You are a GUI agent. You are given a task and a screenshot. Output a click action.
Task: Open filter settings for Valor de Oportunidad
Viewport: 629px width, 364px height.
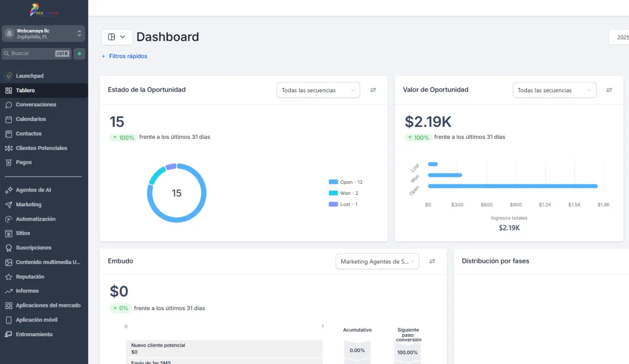point(609,90)
